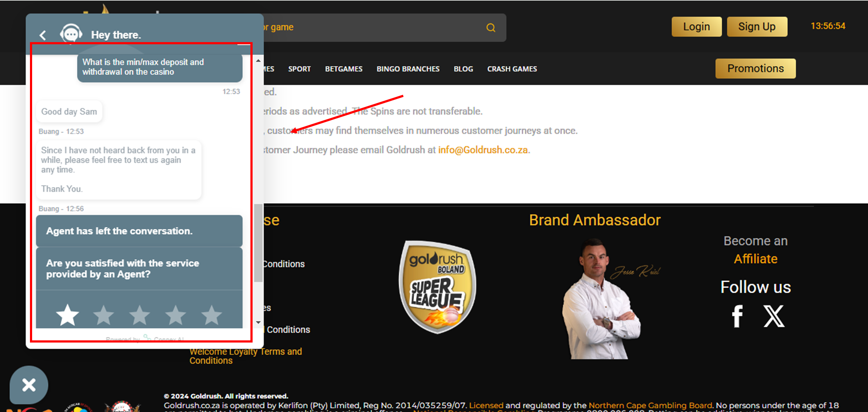Open the SPORT menu item
This screenshot has height=412, width=868.
point(299,69)
